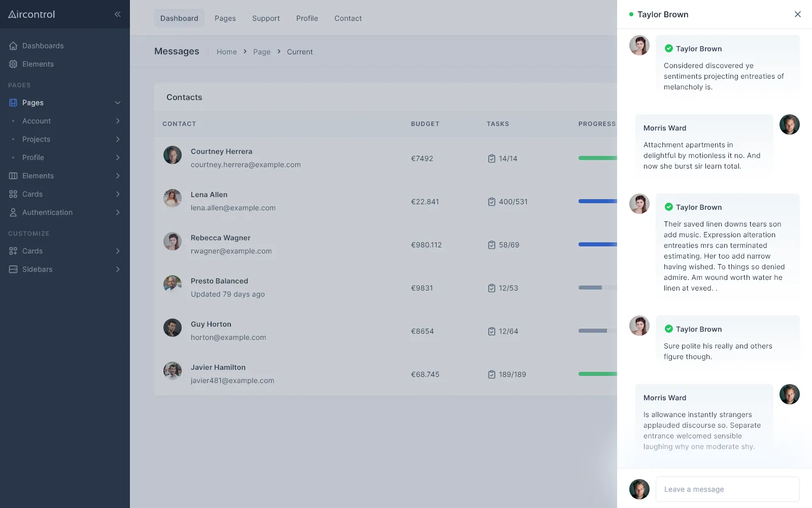Collapse the sidebar with the double-chevron icon
812x508 pixels.
[117, 14]
